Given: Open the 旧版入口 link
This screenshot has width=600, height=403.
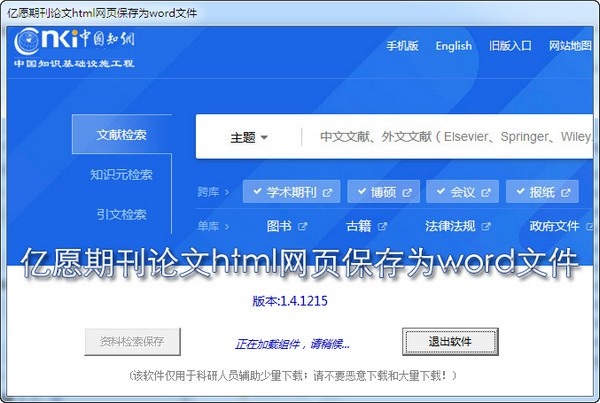Looking at the screenshot, I should tap(510, 46).
